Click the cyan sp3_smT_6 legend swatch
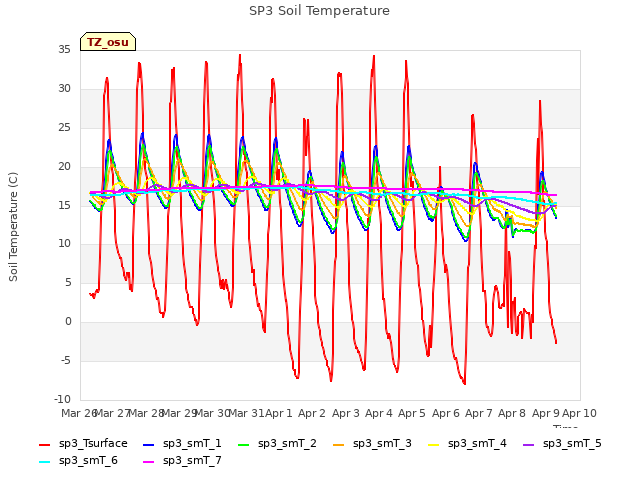The image size is (640, 480). pyautogui.click(x=44, y=462)
